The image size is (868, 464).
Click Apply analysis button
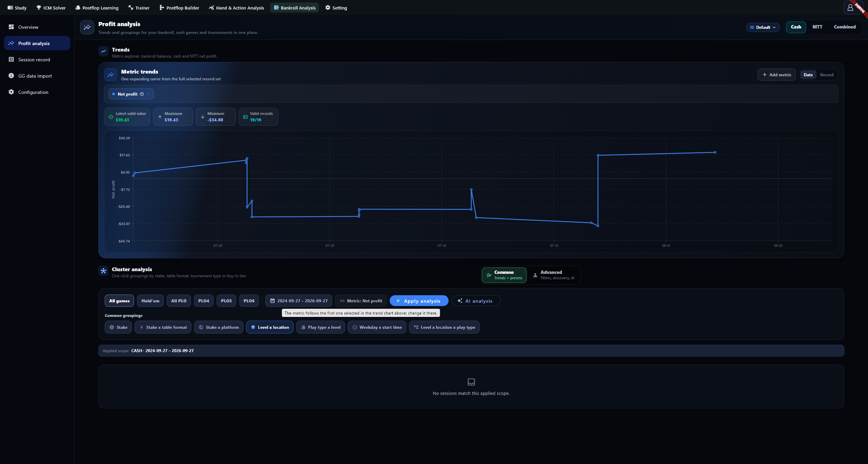419,301
